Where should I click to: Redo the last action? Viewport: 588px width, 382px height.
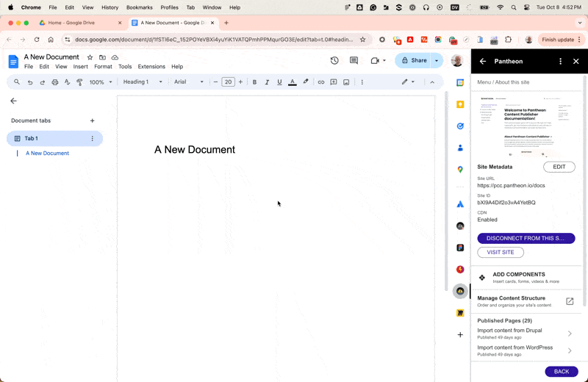pyautogui.click(x=43, y=82)
